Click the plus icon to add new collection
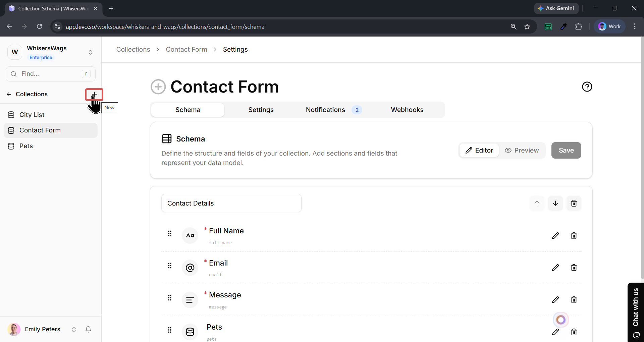 pyautogui.click(x=94, y=95)
